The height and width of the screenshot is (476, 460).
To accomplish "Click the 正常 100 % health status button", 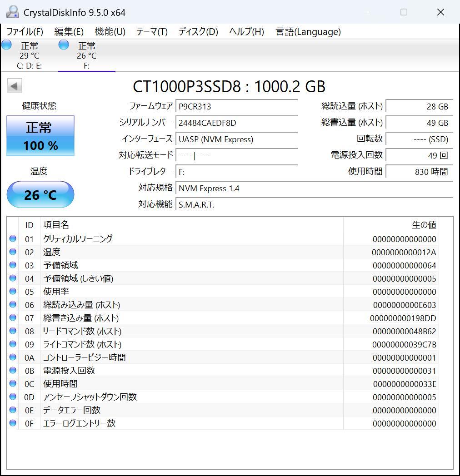I will 40,136.
